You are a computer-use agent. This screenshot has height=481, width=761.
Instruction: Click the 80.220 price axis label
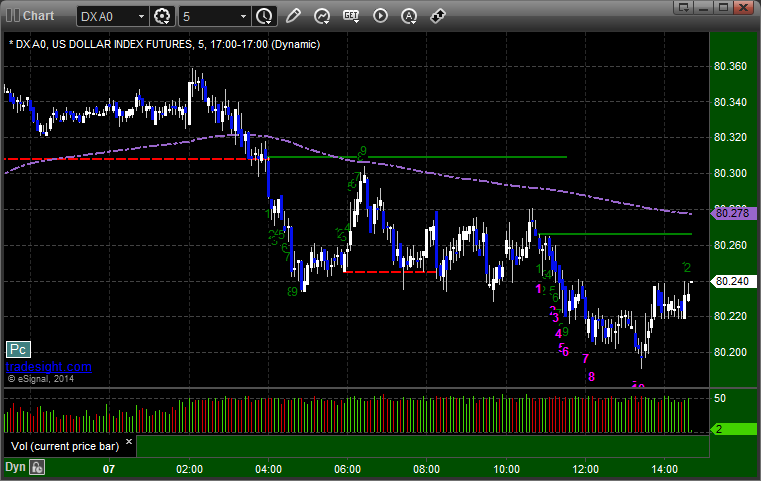(730, 316)
